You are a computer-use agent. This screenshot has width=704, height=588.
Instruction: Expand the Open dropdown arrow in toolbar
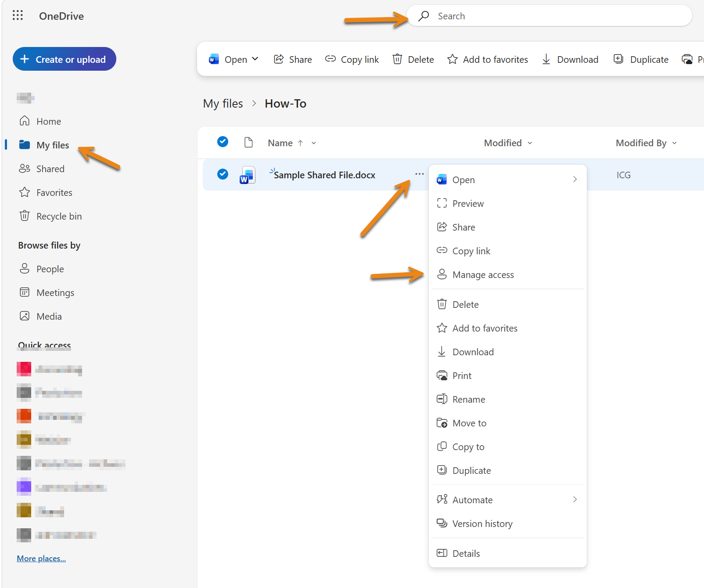click(x=255, y=59)
